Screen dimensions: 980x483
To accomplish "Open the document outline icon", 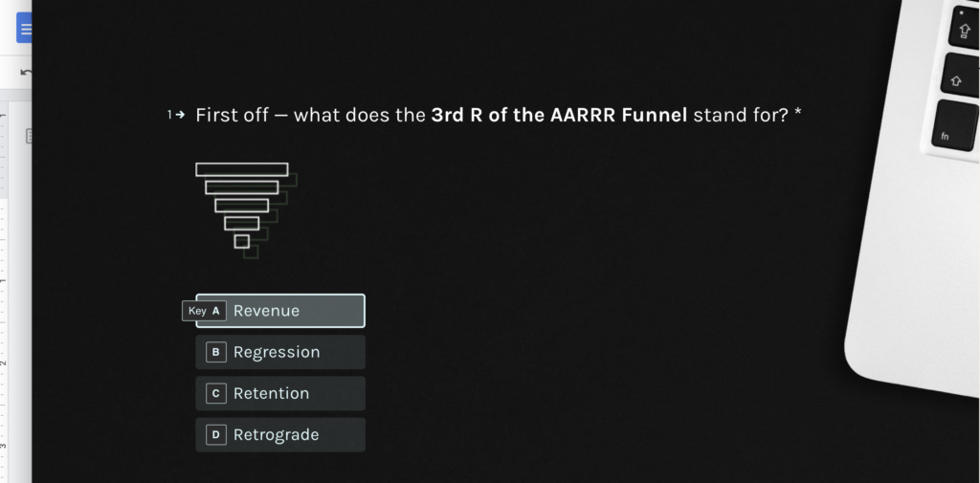I will tap(29, 137).
